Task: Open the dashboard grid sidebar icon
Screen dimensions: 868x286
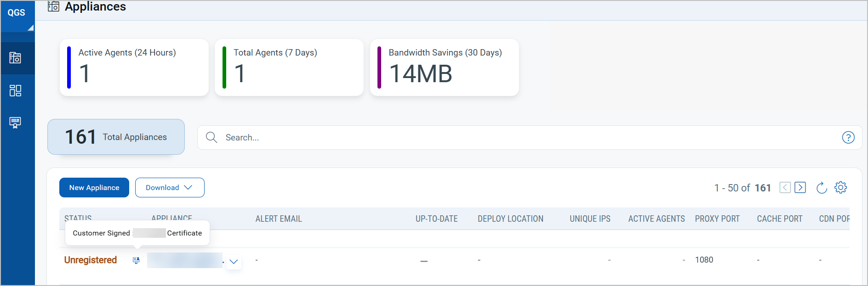Action: pyautogui.click(x=15, y=90)
